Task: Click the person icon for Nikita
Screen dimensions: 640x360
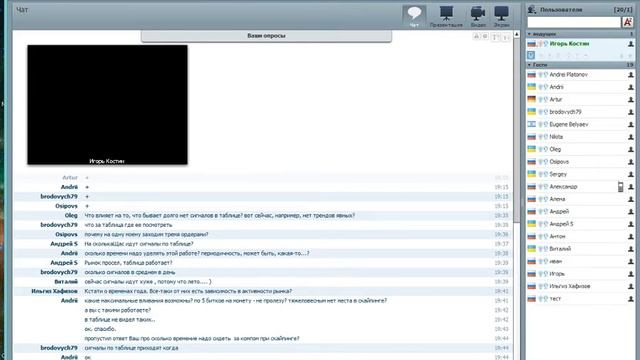Action: pyautogui.click(x=631, y=137)
